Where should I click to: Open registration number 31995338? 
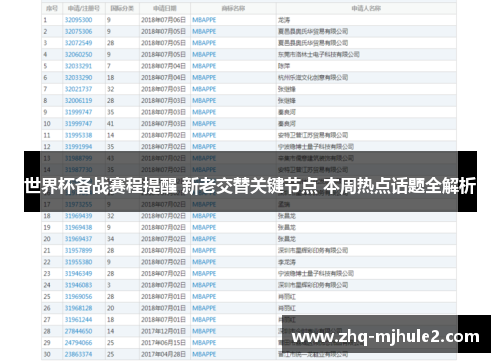coord(78,135)
